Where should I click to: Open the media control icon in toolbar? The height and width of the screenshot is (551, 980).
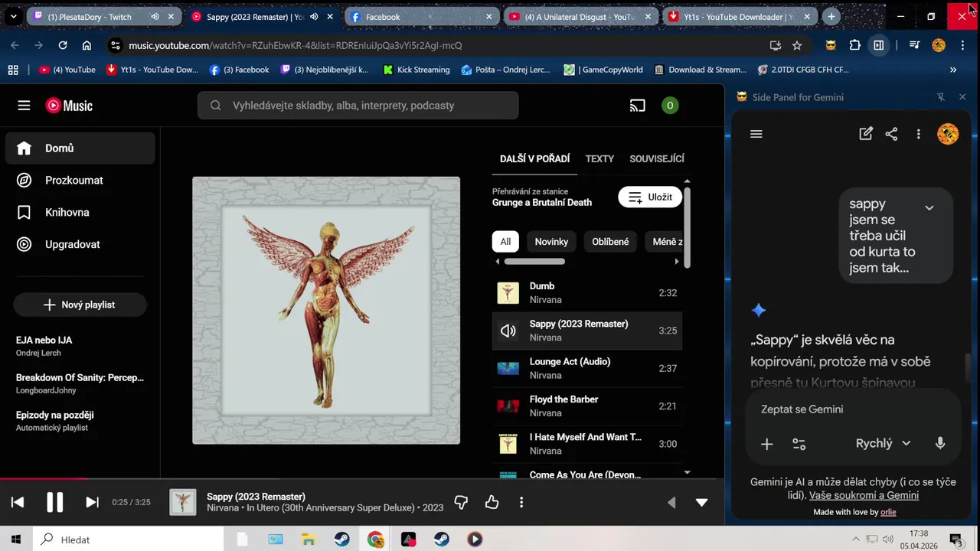click(x=914, y=45)
